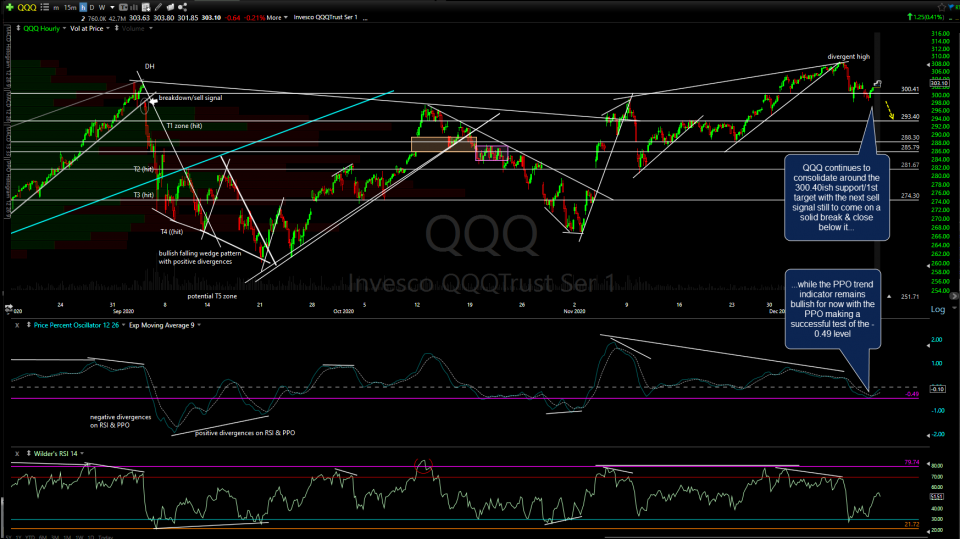Click the reorder arrows beside QQQ Hourly
The width and height of the screenshot is (960, 539).
pyautogui.click(x=18, y=28)
